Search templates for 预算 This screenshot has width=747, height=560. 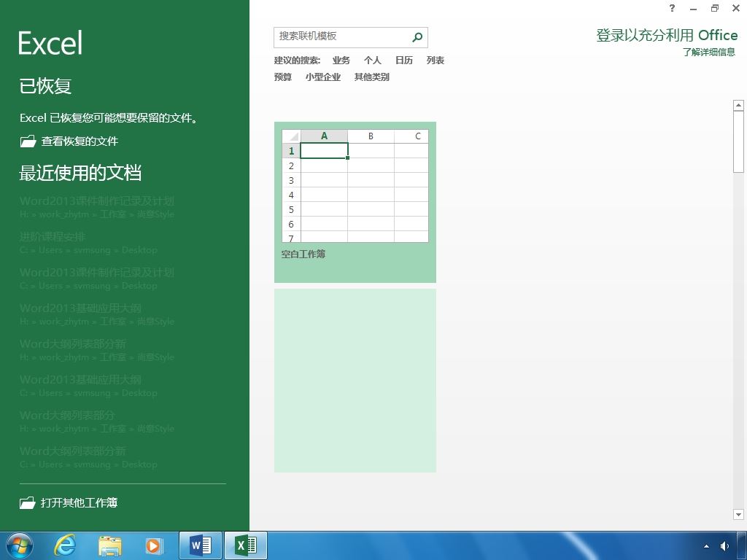click(x=283, y=77)
